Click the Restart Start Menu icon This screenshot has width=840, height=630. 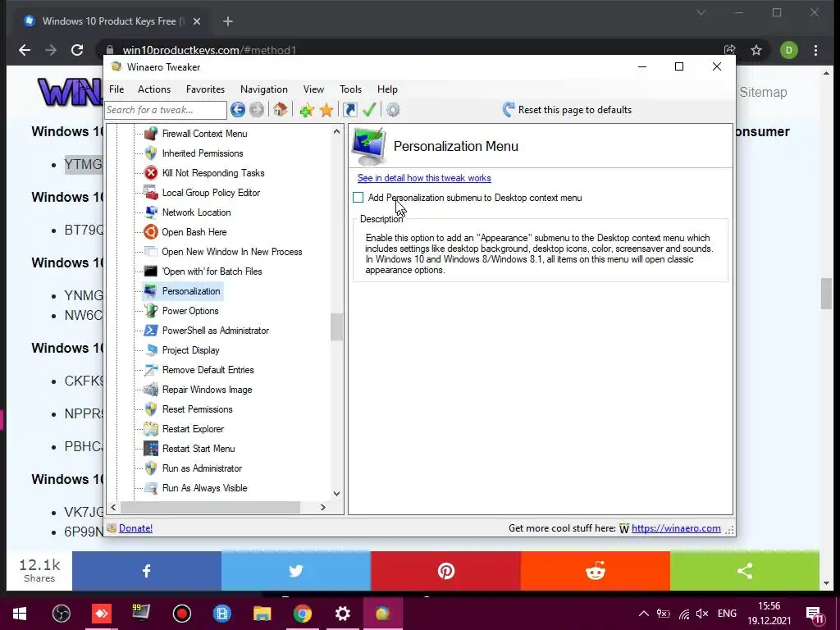[151, 449]
